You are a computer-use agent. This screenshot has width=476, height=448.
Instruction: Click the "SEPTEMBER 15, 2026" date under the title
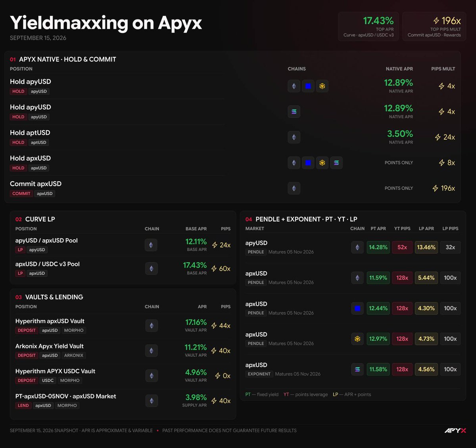click(38, 38)
